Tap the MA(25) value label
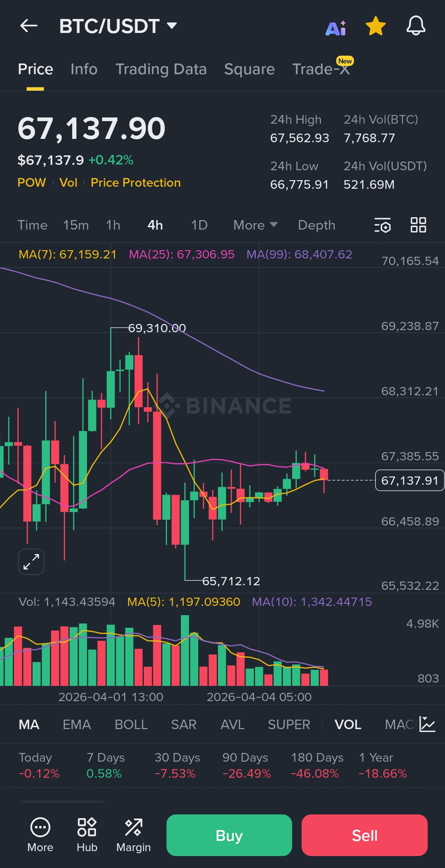 [x=182, y=254]
